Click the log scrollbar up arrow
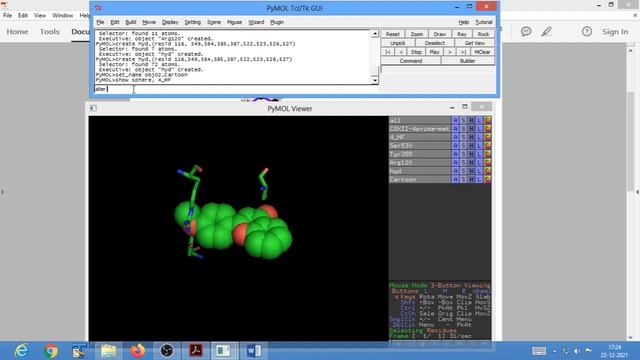640x360 pixels. [x=375, y=33]
